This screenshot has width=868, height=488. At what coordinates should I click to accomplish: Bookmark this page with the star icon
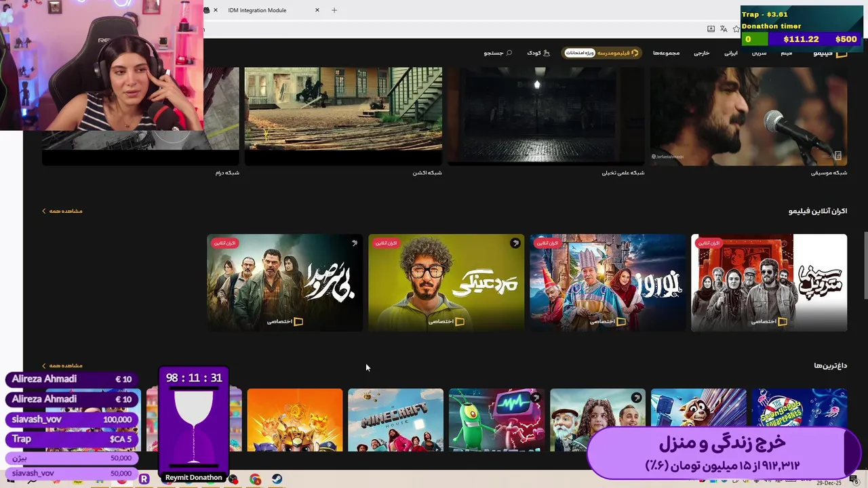click(x=736, y=29)
